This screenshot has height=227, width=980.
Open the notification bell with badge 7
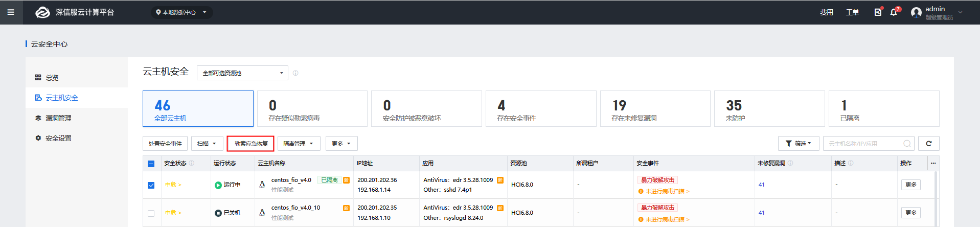tap(894, 12)
